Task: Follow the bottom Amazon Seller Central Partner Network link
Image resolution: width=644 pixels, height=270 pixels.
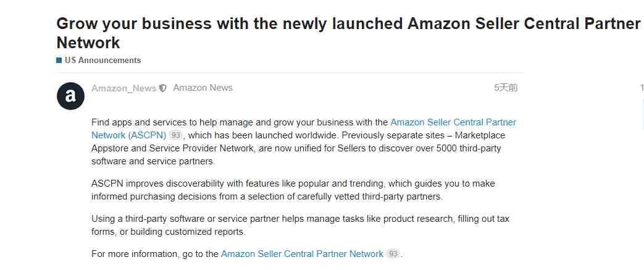Action: (302, 253)
